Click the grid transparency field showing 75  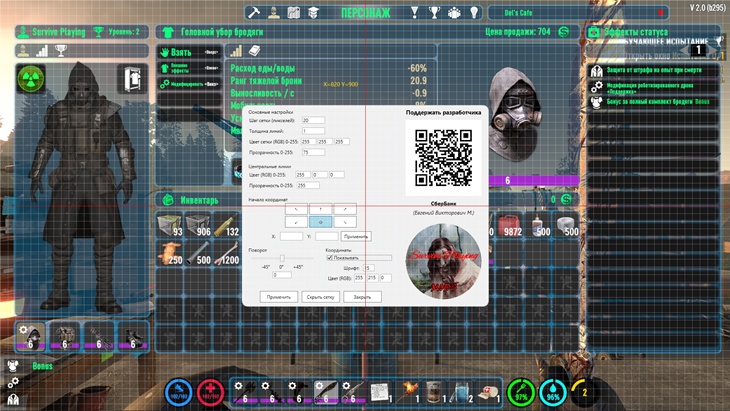313,152
